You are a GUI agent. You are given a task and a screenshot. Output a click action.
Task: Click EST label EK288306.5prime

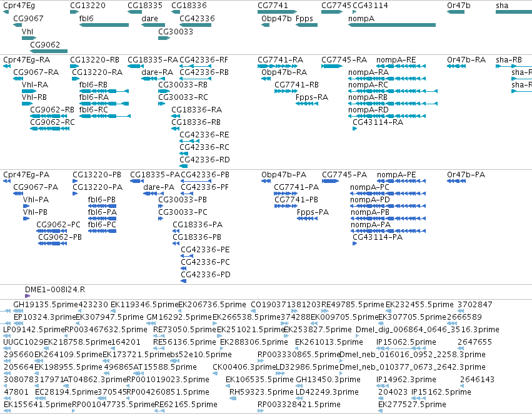tap(253, 342)
